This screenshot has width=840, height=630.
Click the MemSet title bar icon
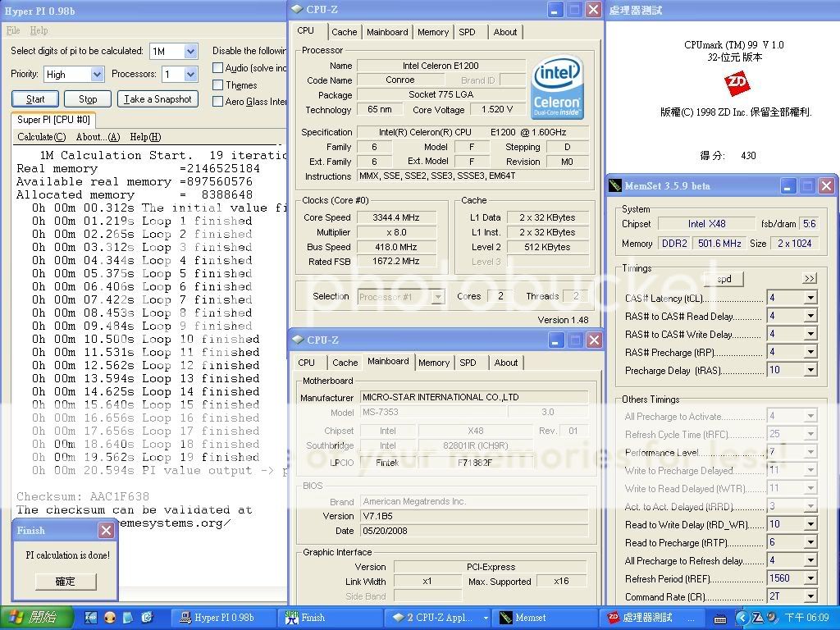[616, 186]
